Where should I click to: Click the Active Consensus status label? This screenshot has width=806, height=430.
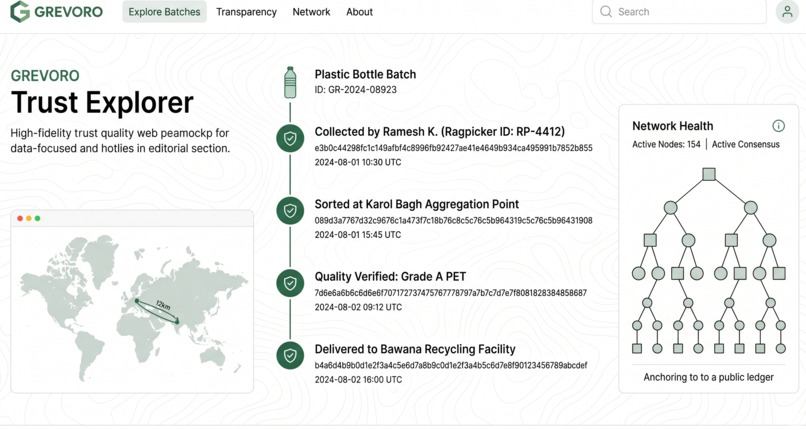(745, 144)
